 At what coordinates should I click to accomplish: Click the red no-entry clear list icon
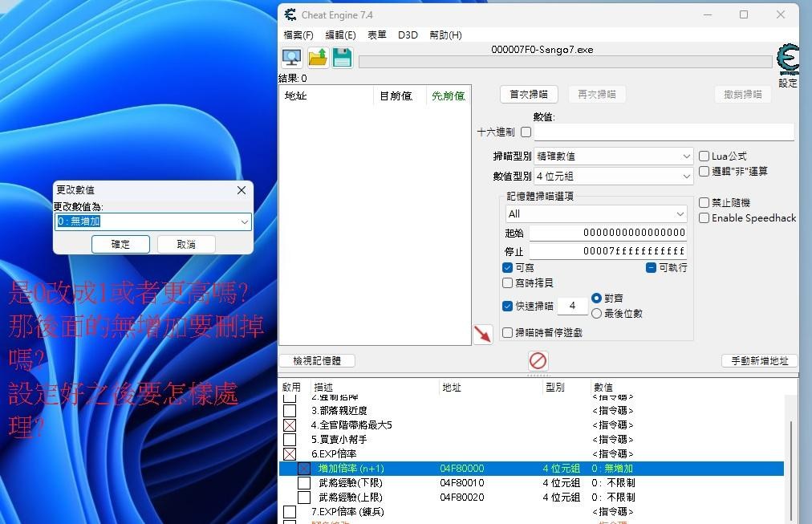(538, 360)
